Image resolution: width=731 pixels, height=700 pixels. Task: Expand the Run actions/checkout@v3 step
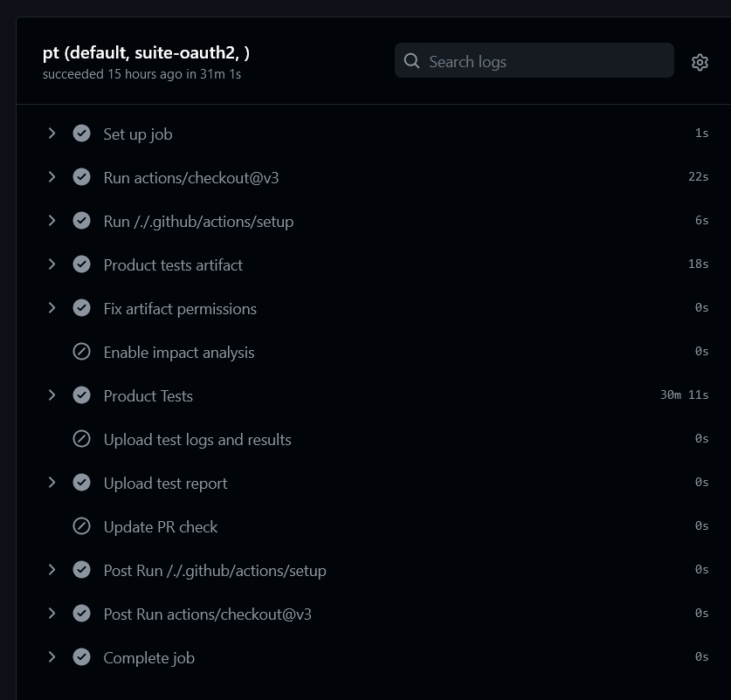[52, 177]
